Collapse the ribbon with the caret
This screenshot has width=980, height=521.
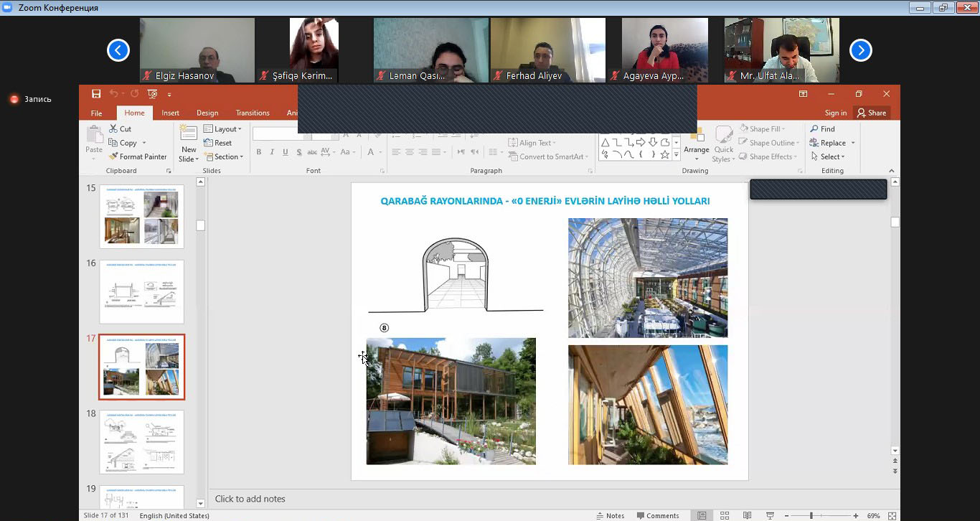pos(892,171)
